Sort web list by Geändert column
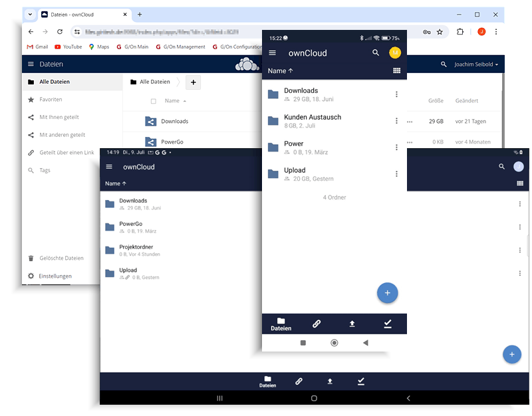 pyautogui.click(x=467, y=101)
